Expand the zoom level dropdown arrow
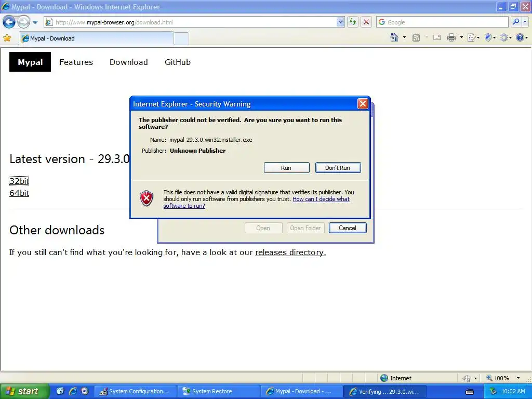 (518, 378)
